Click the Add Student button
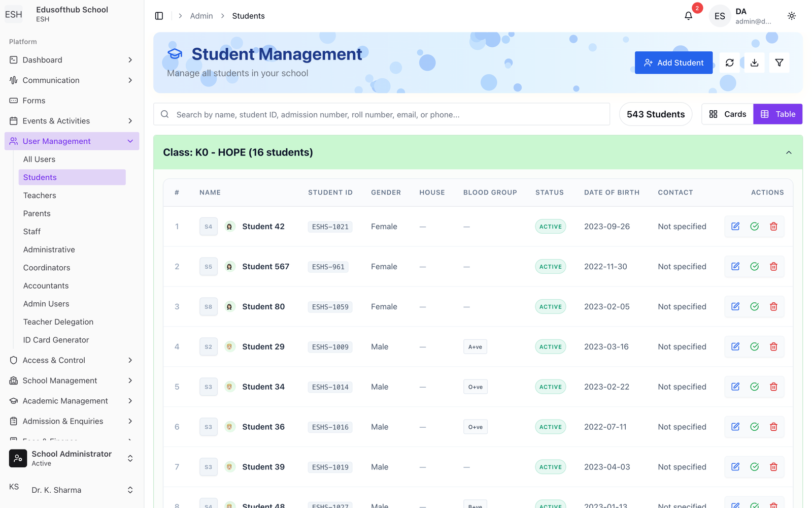 (673, 62)
